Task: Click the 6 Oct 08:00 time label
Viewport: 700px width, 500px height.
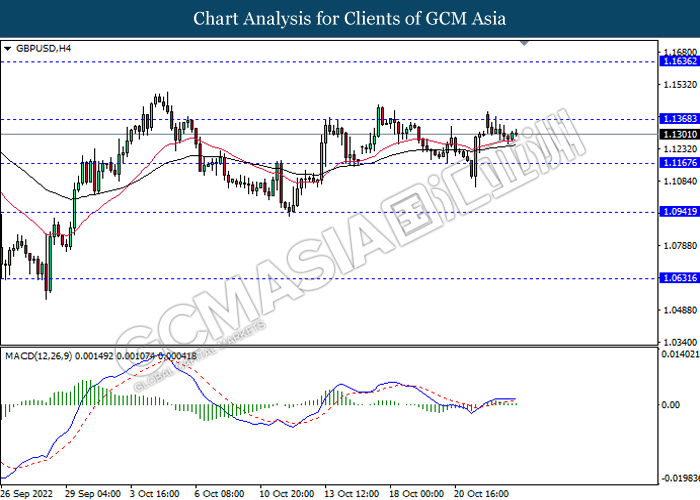Action: (219, 494)
